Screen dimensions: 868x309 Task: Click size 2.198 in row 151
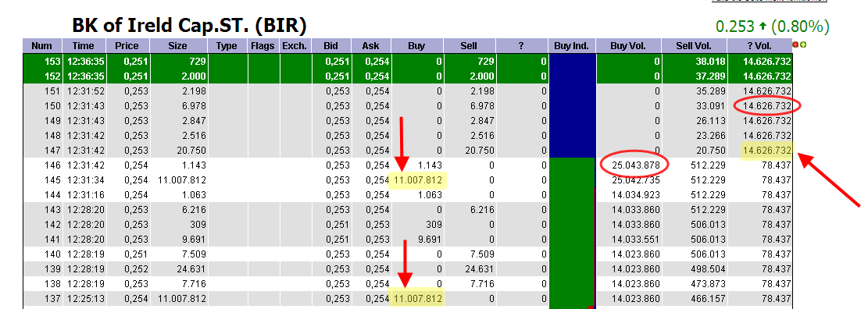click(194, 91)
